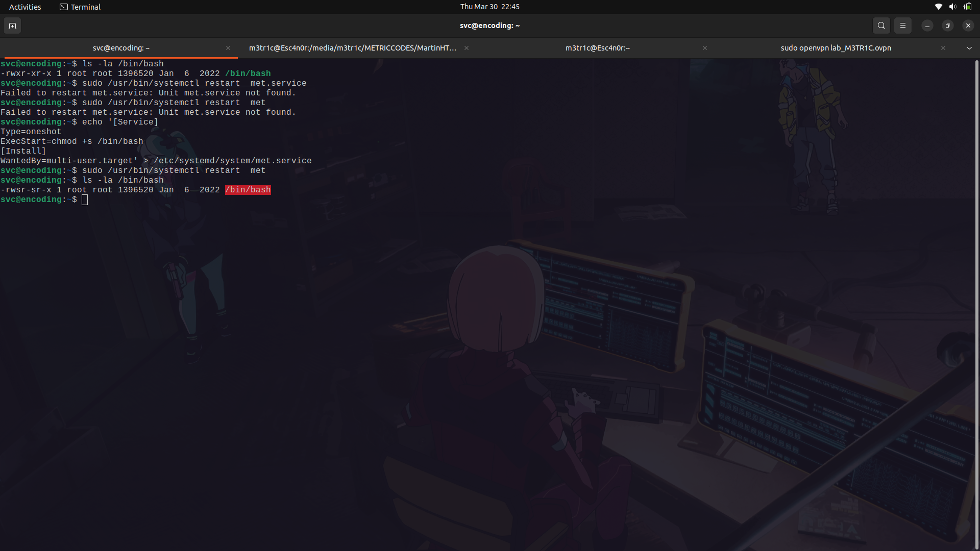Switch to the svc@encoding tab
This screenshot has width=980, height=551.
121,48
